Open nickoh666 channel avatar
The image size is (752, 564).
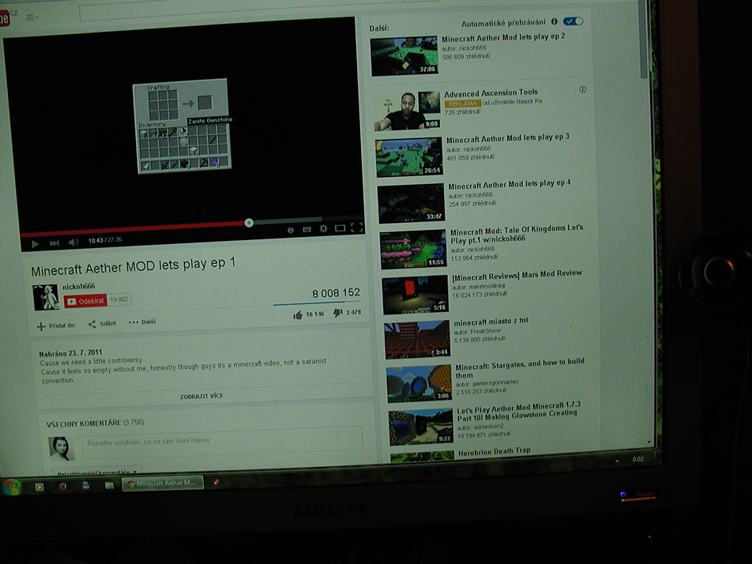(46, 297)
